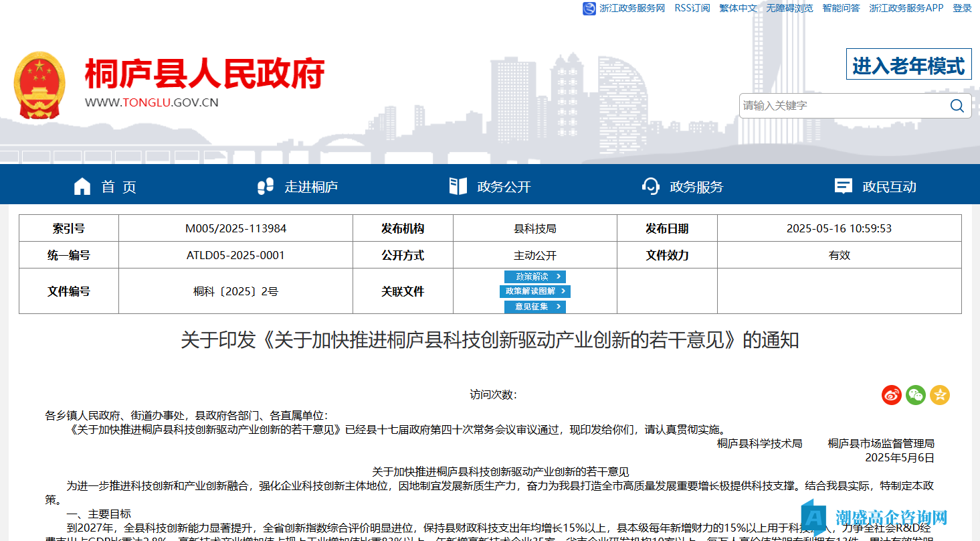Share article via WeChat icon
980x541 pixels.
tap(915, 395)
